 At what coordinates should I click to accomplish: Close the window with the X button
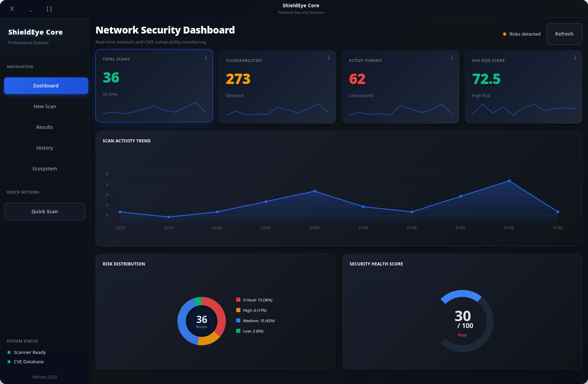tap(12, 9)
